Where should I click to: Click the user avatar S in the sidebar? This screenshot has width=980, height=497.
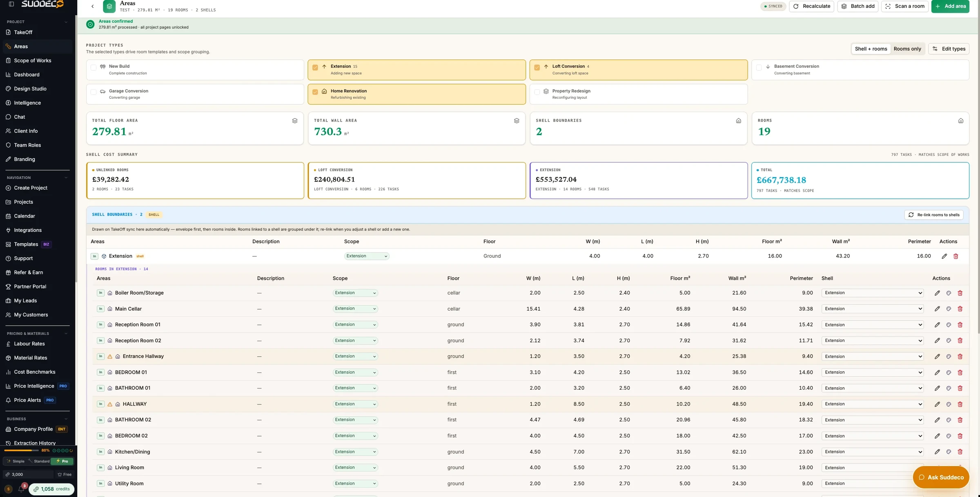point(8,489)
